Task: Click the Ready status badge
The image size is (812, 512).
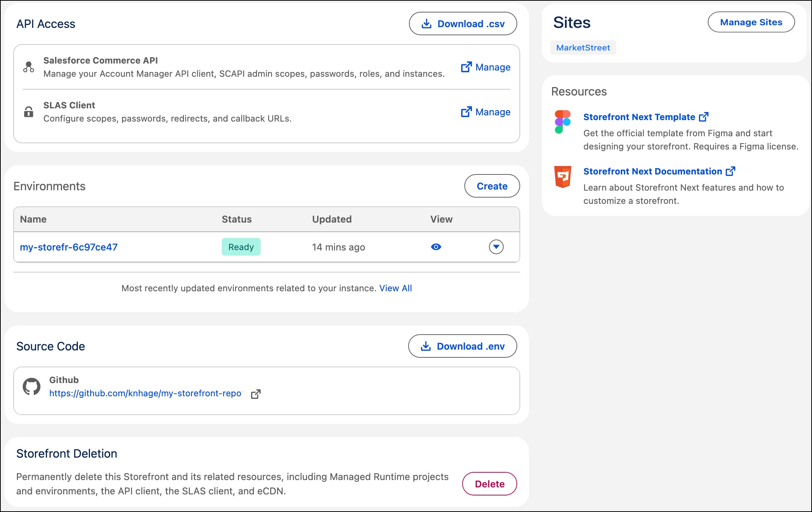Action: (x=241, y=247)
